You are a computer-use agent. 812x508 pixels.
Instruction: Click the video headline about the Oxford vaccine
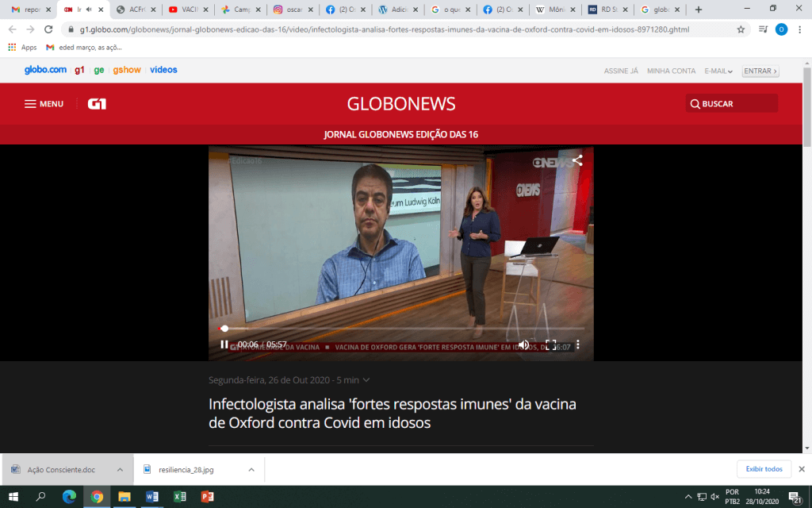pos(393,413)
